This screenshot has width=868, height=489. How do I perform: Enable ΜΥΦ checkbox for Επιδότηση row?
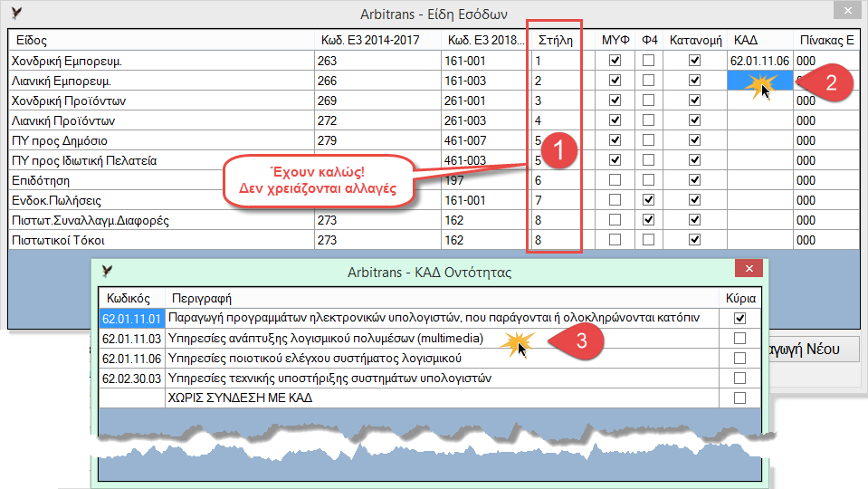[615, 180]
